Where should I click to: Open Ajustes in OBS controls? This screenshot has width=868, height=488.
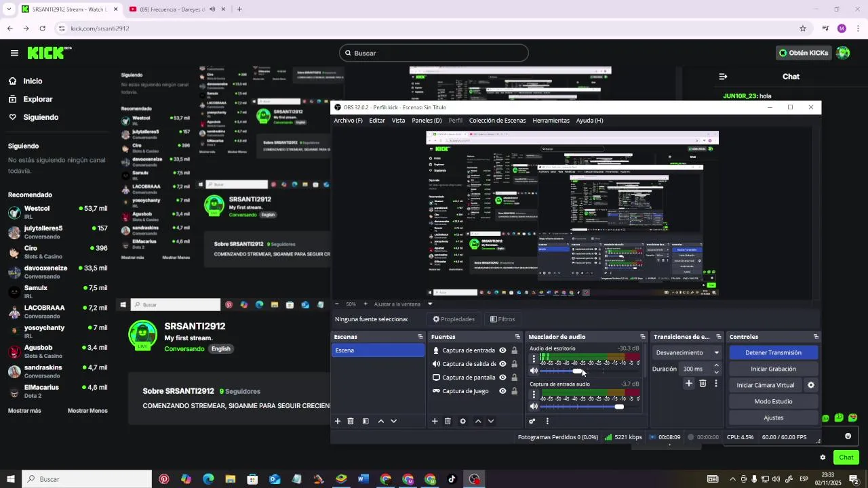click(x=773, y=418)
